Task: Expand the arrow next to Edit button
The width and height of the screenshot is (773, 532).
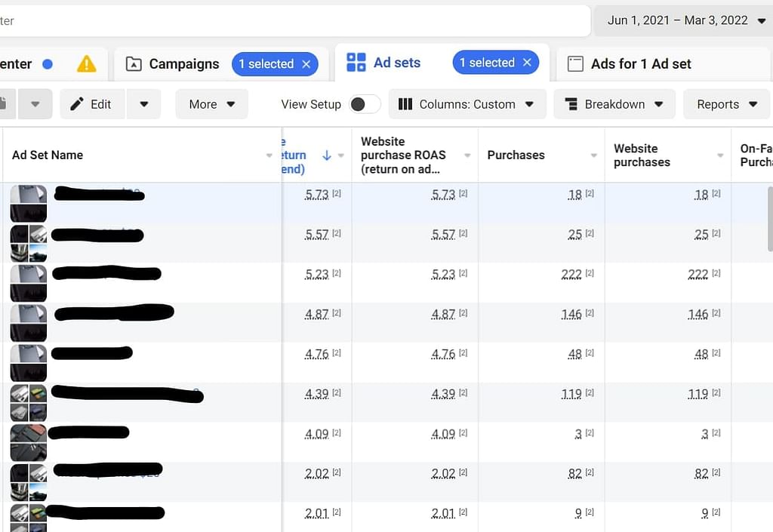Action: pyautogui.click(x=144, y=104)
